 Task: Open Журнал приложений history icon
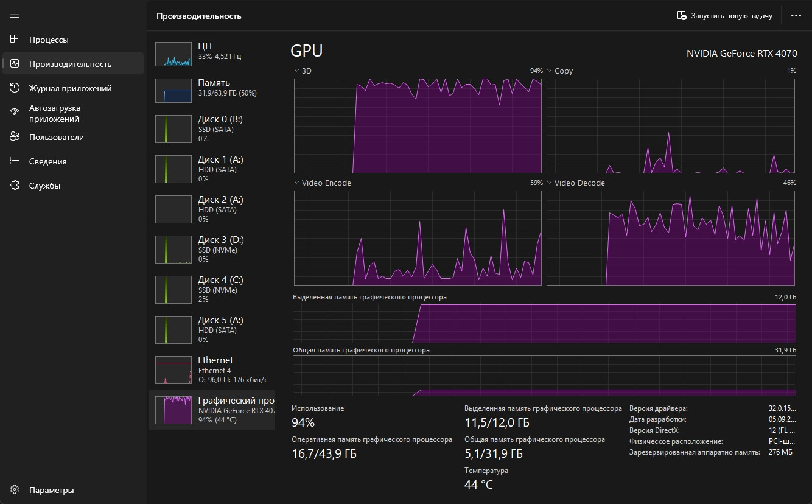15,88
